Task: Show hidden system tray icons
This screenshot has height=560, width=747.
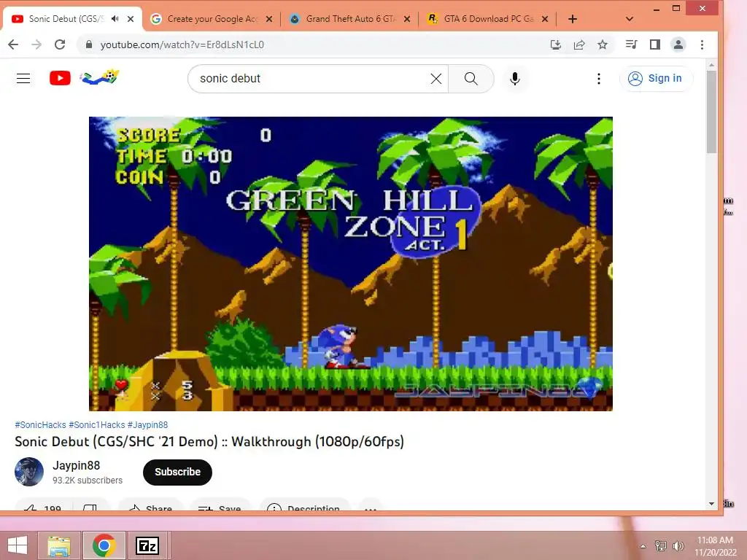Action: coord(643,546)
